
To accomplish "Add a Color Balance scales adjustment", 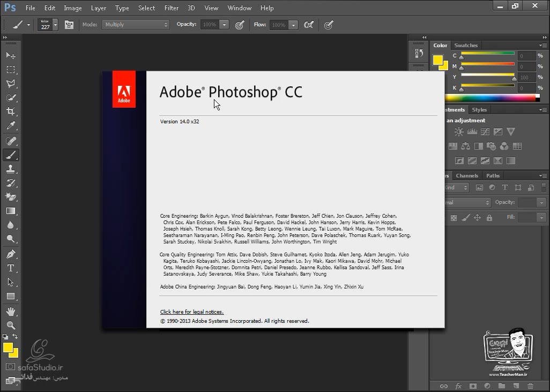I will (x=465, y=146).
